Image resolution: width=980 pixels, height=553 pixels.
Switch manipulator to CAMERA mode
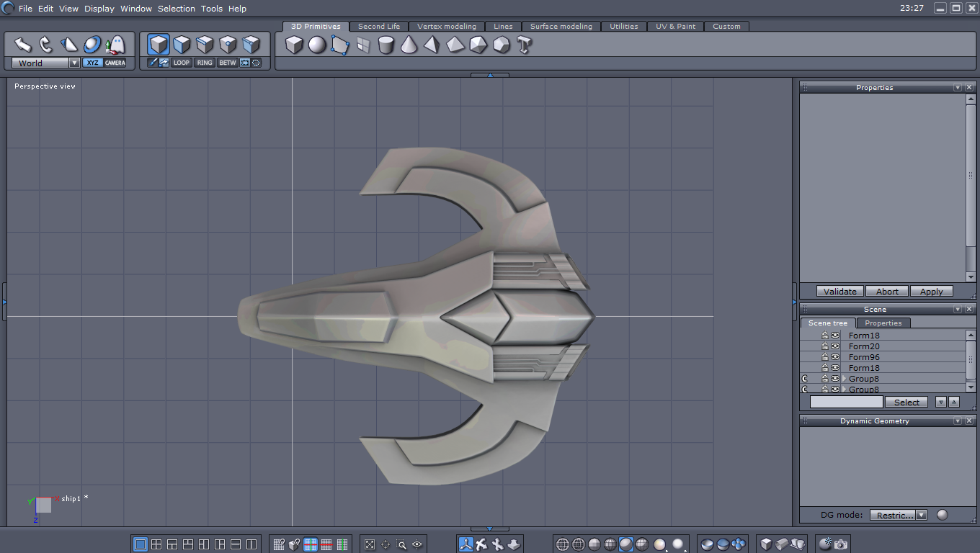[115, 63]
